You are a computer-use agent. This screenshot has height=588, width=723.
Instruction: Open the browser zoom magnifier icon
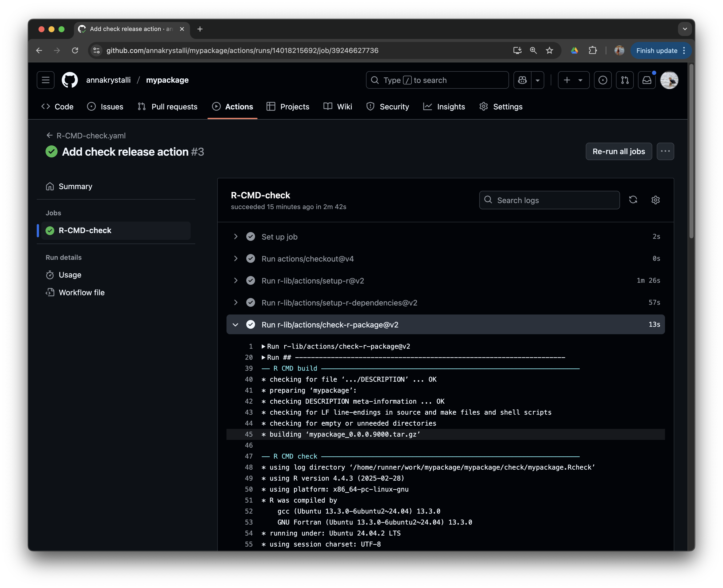(533, 50)
